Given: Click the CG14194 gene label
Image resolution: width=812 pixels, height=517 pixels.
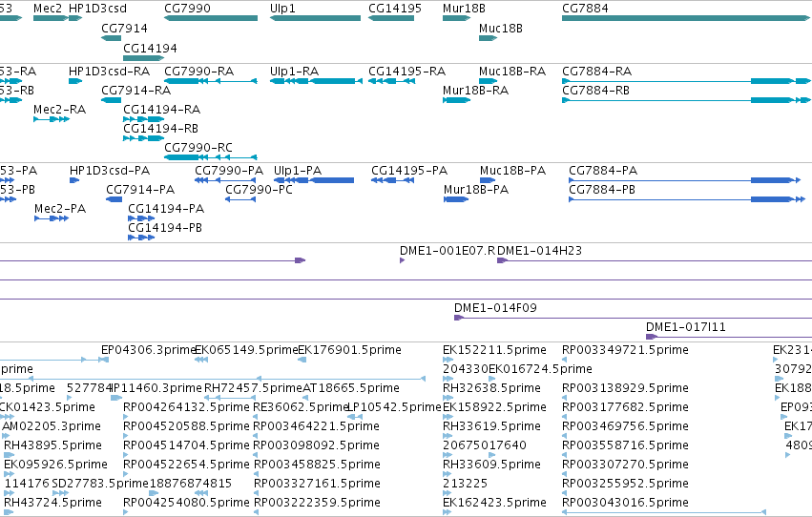Looking at the screenshot, I should [150, 49].
